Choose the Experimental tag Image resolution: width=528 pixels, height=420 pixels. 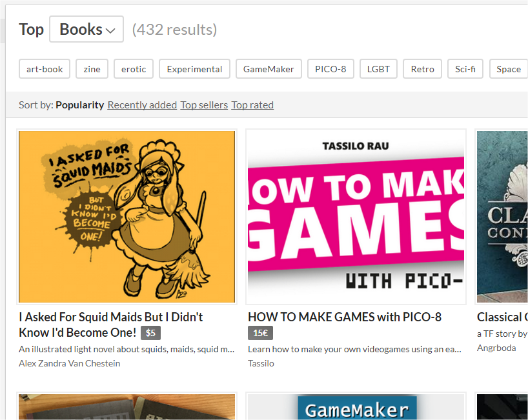195,69
